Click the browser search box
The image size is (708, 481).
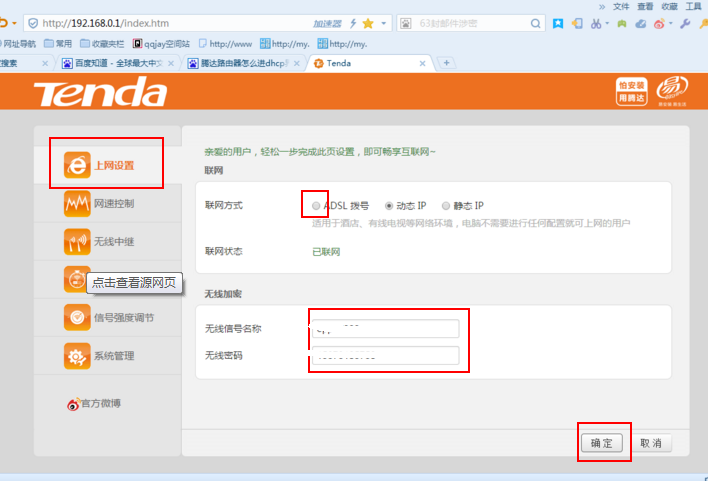pyautogui.click(x=470, y=23)
